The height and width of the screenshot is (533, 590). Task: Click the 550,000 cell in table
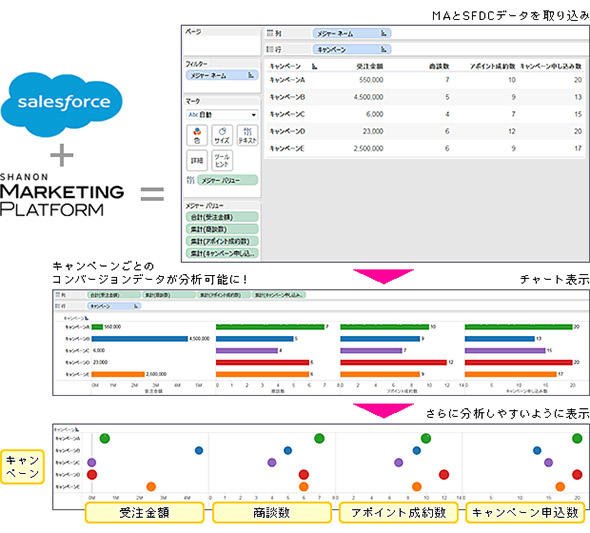(x=371, y=80)
